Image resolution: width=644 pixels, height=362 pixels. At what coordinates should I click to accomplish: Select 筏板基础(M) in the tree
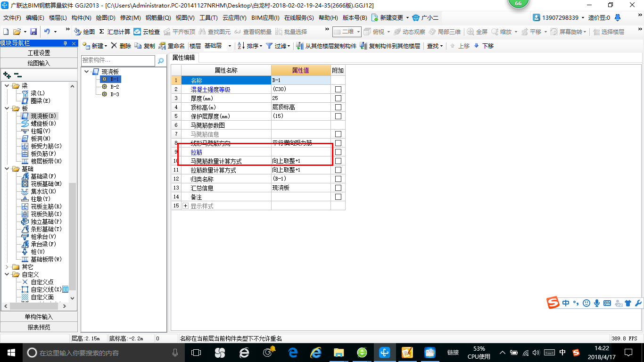(x=46, y=184)
